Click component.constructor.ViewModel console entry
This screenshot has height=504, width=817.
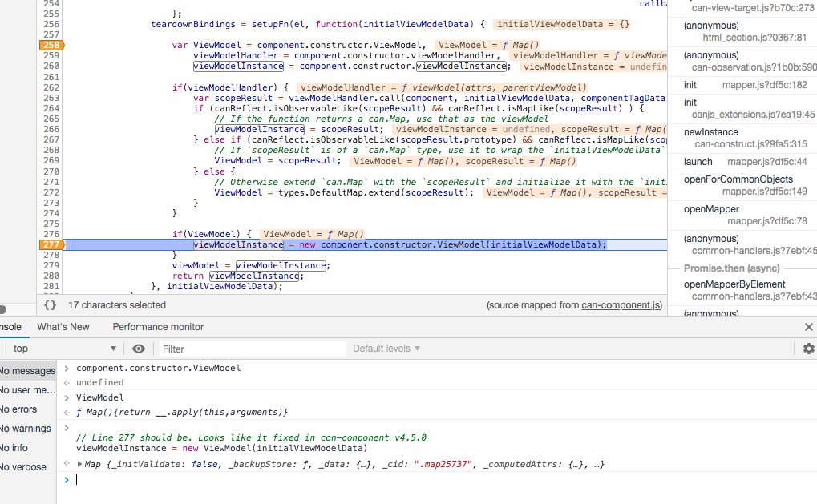pos(159,368)
